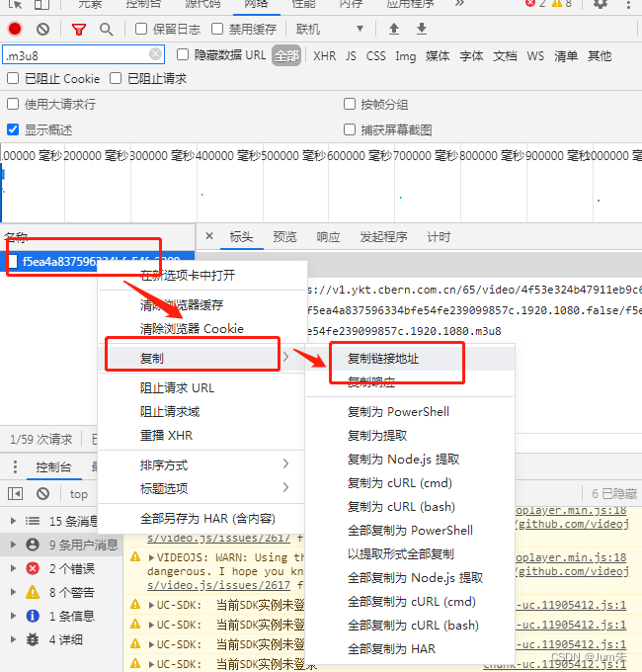Open the top context selector

tap(79, 494)
